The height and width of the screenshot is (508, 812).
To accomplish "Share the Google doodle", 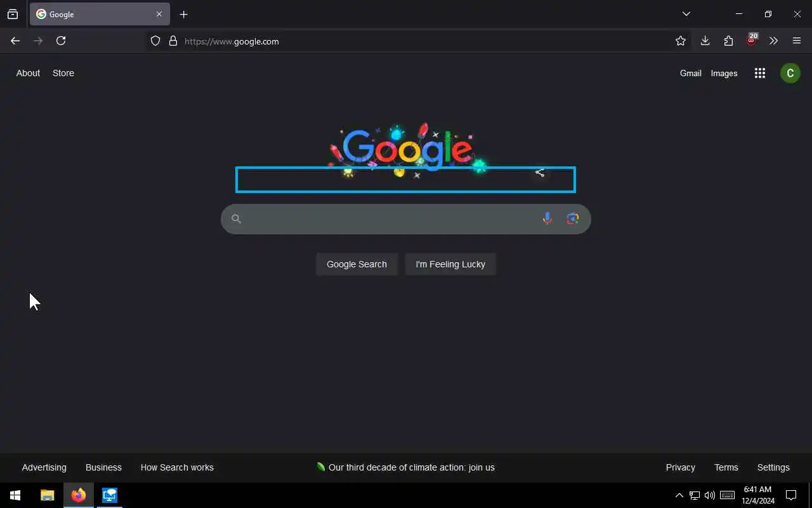I will (540, 172).
